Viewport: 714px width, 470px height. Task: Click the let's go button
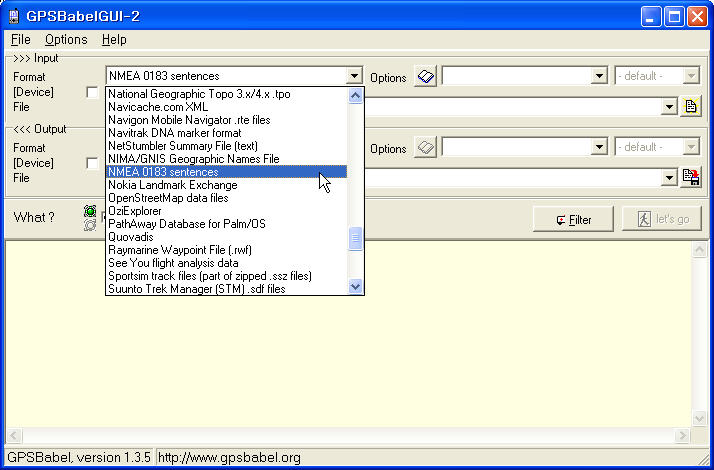coord(662,220)
